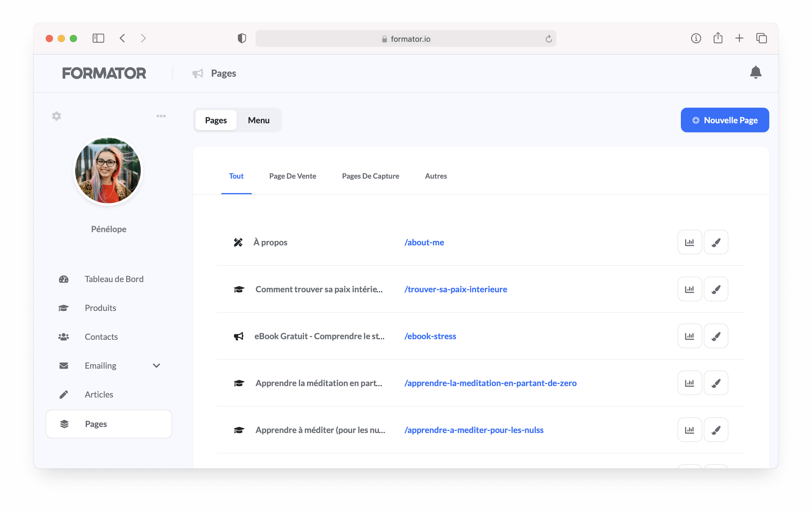Open the notifications bell

756,72
